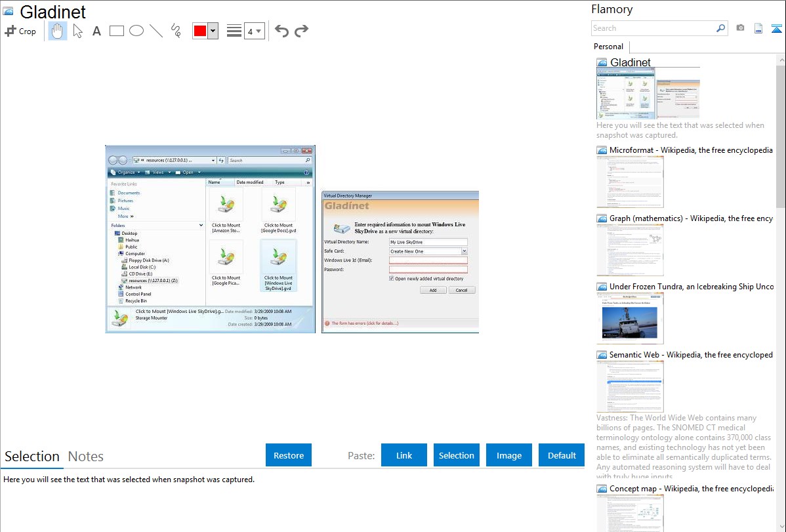Open line thickness dropdown showing 4

click(x=254, y=31)
